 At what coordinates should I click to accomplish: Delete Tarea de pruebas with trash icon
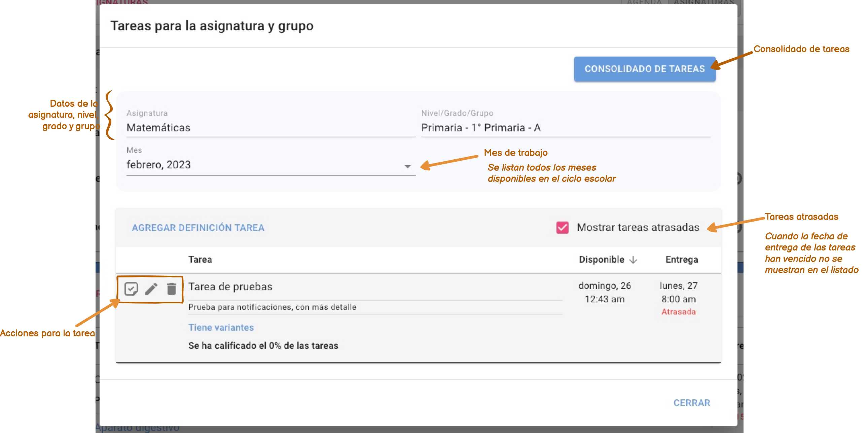172,289
